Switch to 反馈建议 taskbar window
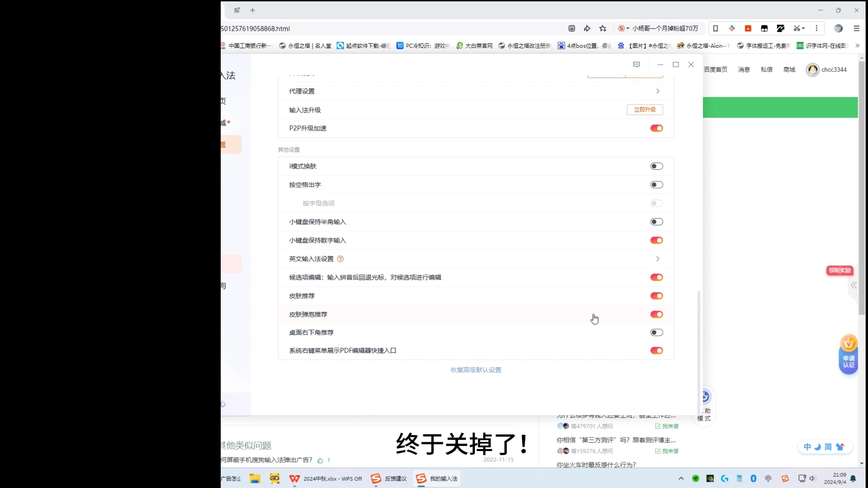 coord(389,479)
